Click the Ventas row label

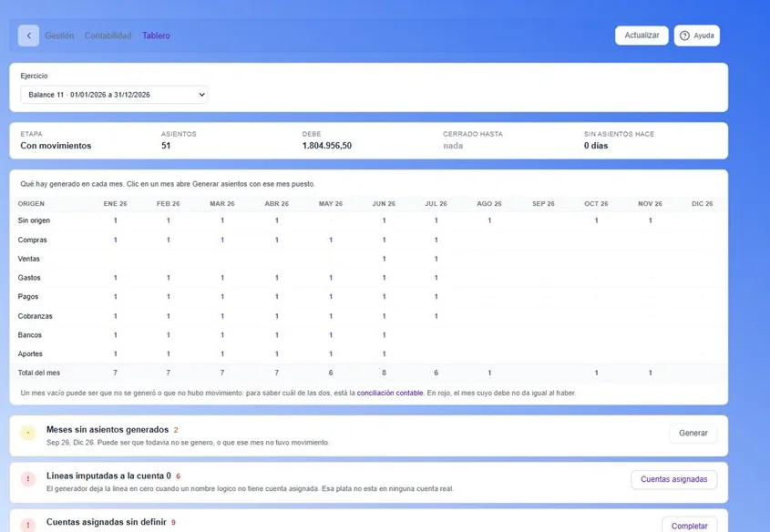(29, 259)
